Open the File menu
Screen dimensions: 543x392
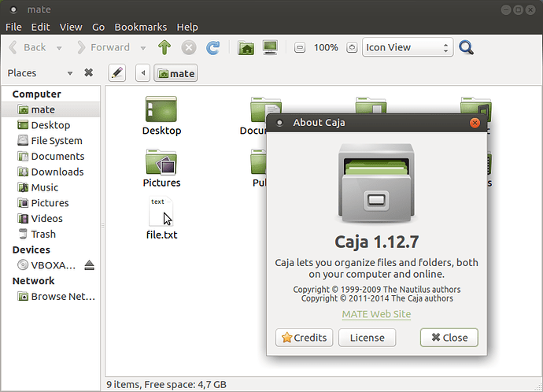point(13,27)
